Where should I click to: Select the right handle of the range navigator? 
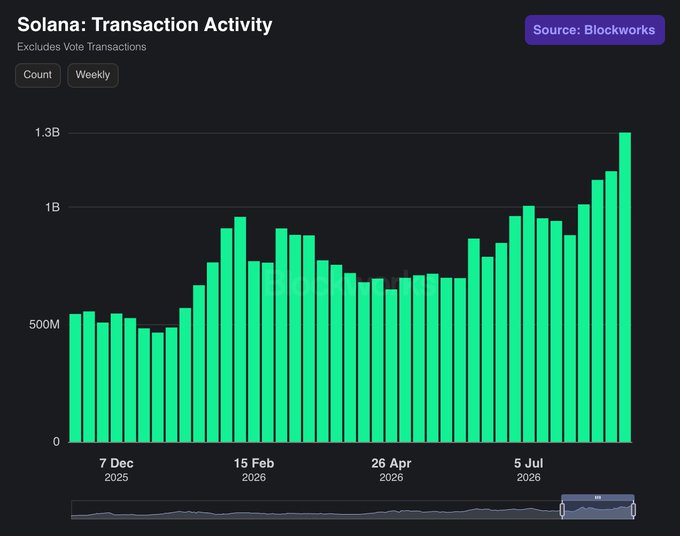point(633,510)
